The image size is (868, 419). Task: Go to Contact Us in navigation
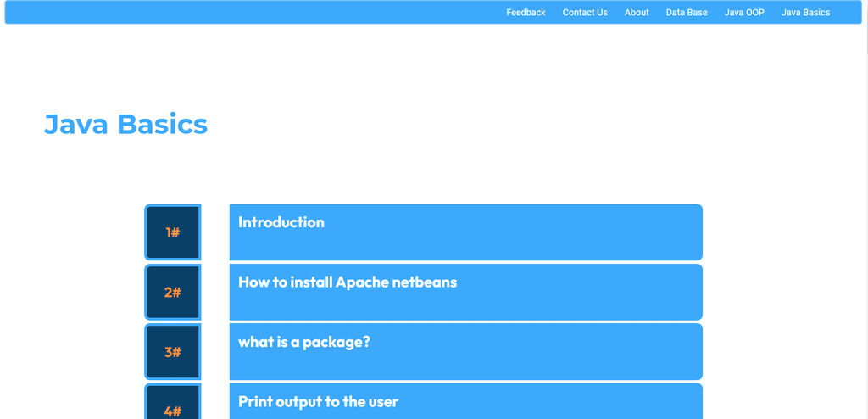click(x=585, y=12)
